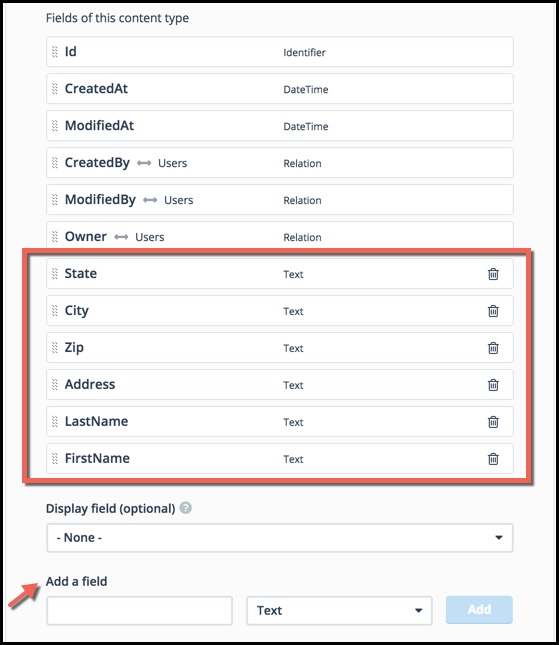Click the drag handle of the State field
The height and width of the screenshot is (645, 559).
tap(55, 274)
